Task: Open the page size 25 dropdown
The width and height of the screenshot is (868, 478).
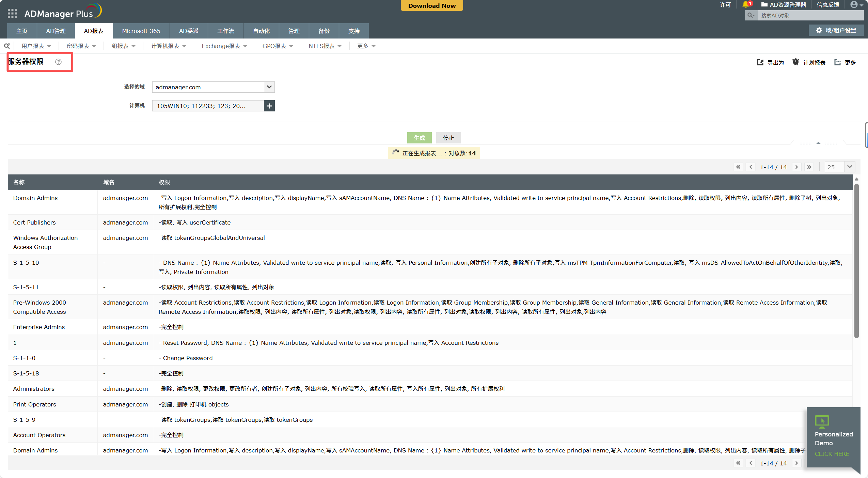Action: pyautogui.click(x=849, y=167)
